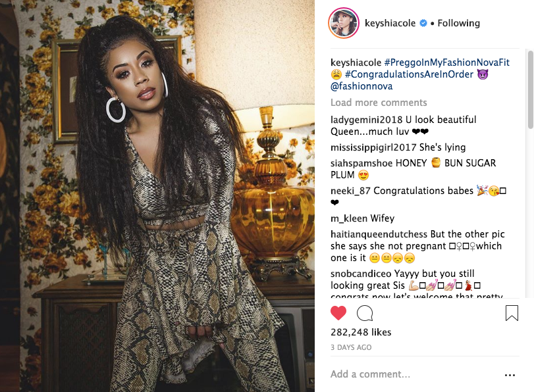Image resolution: width=534 pixels, height=392 pixels.
Task: Save post with the bookmark icon
Action: (x=512, y=313)
